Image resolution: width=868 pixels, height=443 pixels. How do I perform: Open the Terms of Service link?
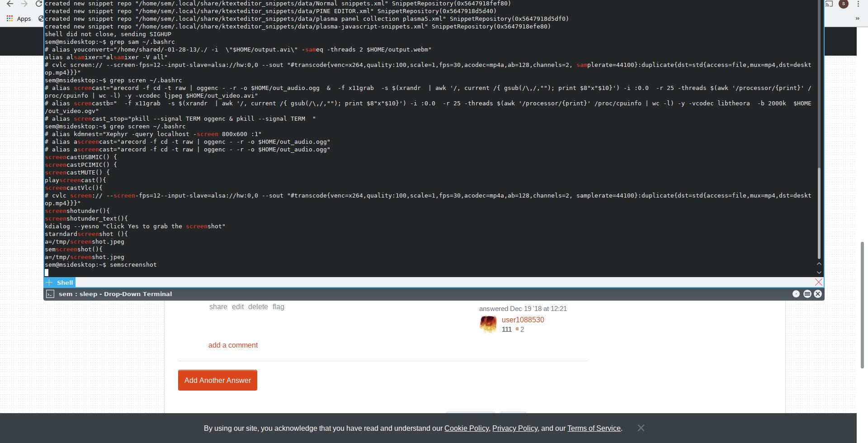point(594,428)
